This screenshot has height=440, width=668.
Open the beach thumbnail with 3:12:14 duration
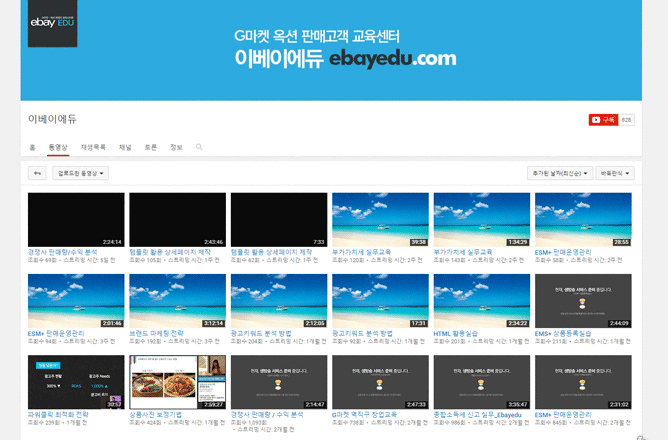click(178, 301)
